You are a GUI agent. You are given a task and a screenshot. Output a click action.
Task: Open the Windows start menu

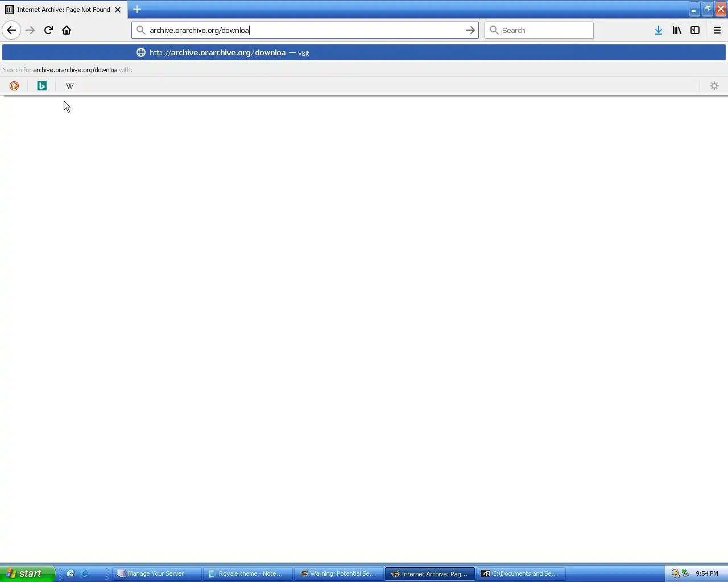27,573
